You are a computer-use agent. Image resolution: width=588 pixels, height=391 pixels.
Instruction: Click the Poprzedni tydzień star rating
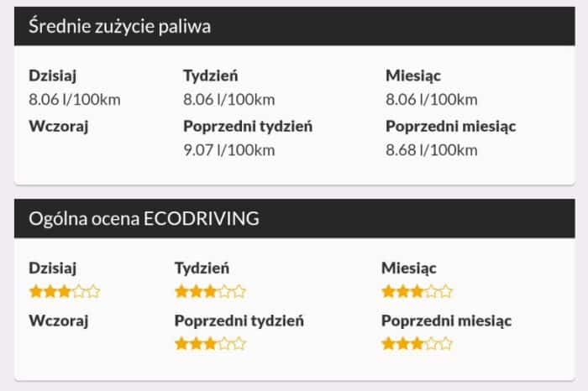210,343
